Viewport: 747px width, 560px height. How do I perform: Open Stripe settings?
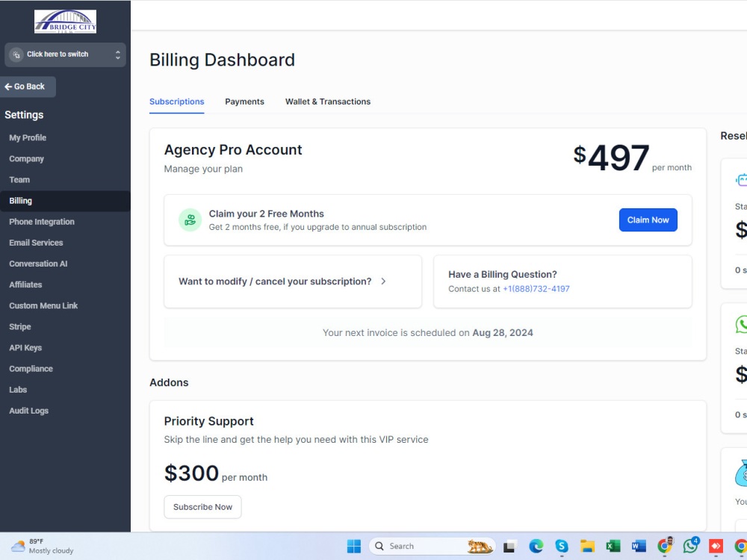20,327
